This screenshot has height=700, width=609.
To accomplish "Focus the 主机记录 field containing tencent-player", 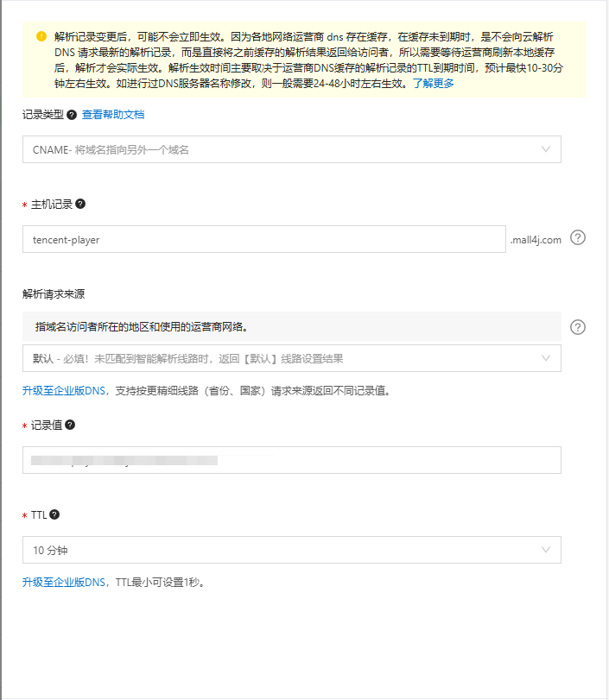I will tap(263, 240).
